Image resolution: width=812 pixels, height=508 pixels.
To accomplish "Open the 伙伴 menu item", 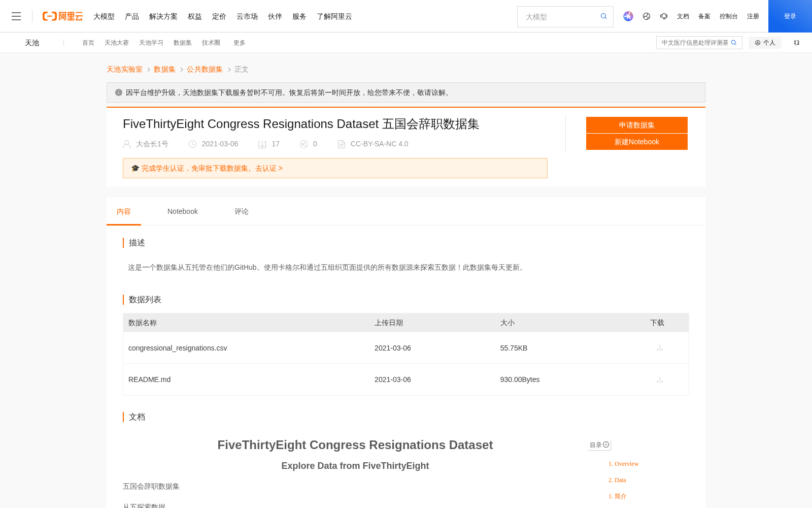I will point(275,16).
